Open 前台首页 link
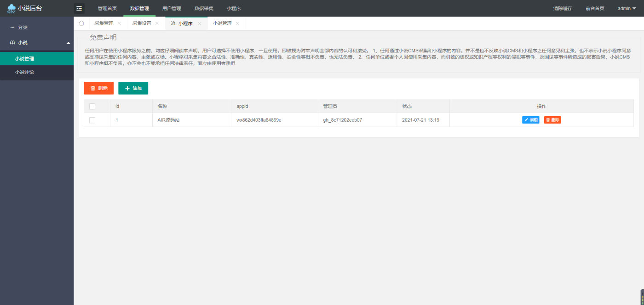The image size is (644, 305). [x=595, y=8]
